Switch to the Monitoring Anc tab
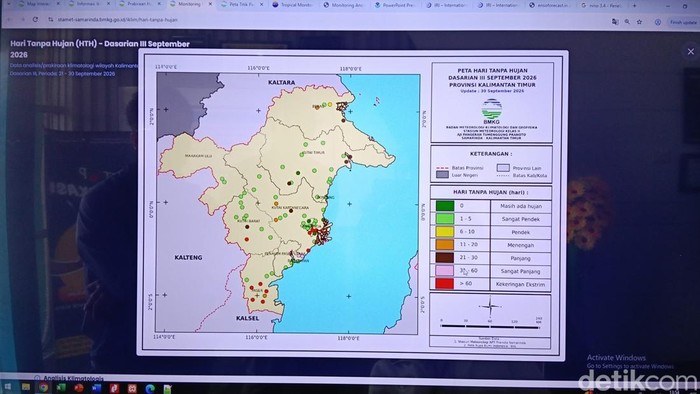This screenshot has height=394, width=700. pos(344,5)
